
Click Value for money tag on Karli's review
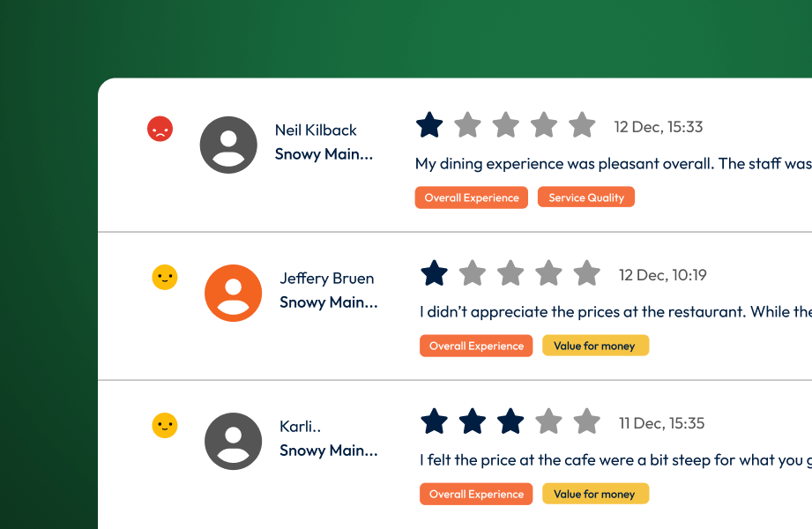point(595,494)
